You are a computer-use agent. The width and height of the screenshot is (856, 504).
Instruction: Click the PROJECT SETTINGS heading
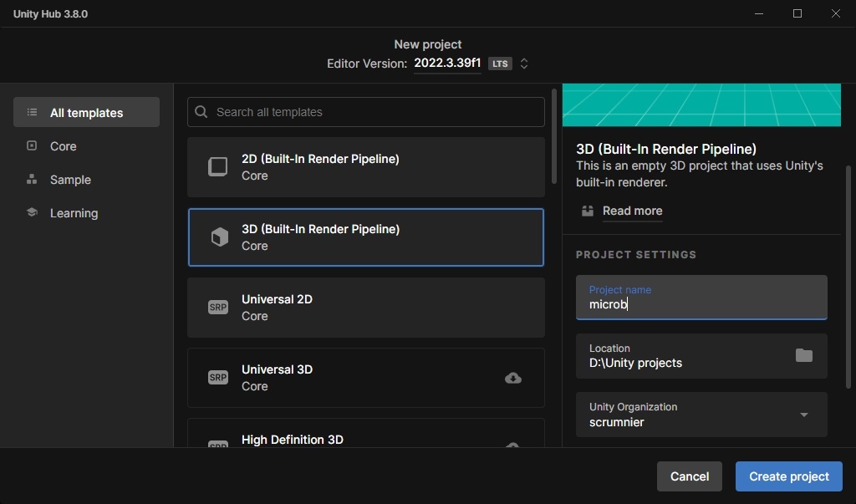636,254
